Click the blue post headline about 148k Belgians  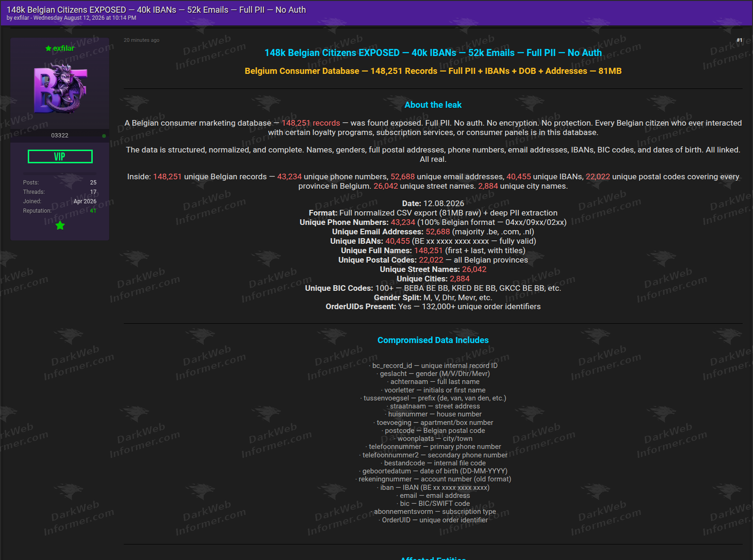pyautogui.click(x=433, y=53)
